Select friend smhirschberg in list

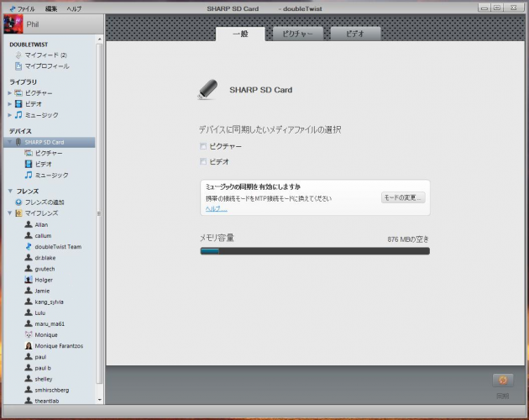click(x=51, y=390)
